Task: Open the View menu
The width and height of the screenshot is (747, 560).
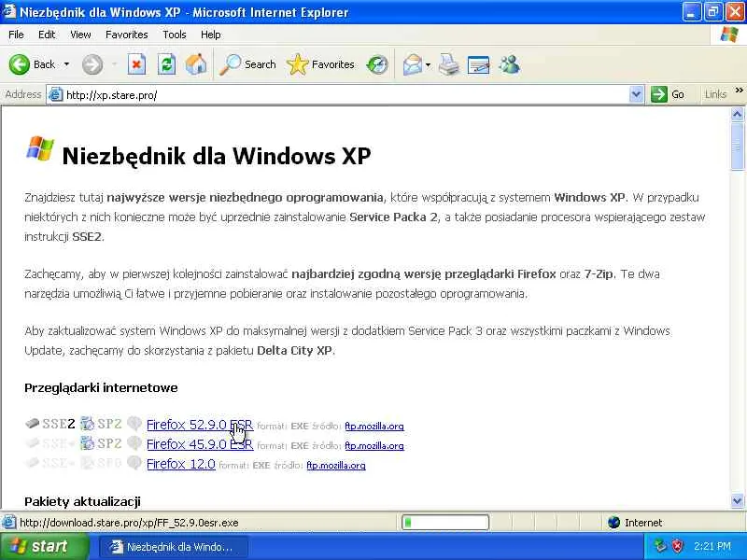Action: 80,35
